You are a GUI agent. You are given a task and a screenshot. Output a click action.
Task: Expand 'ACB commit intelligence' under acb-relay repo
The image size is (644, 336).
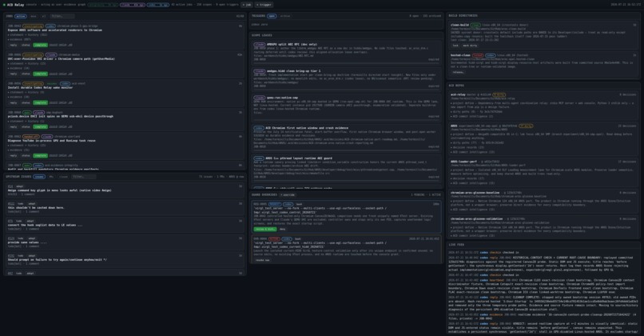click(472, 116)
